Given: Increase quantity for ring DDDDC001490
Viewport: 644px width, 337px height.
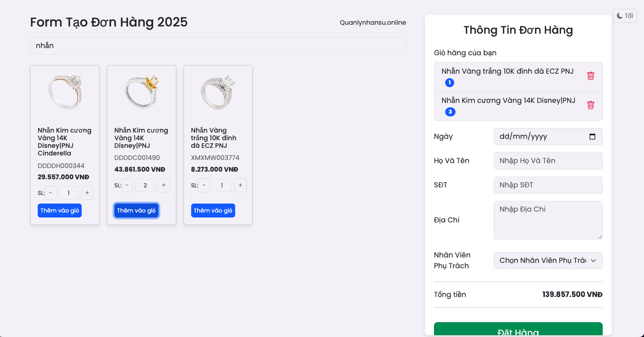Looking at the screenshot, I should 164,186.
